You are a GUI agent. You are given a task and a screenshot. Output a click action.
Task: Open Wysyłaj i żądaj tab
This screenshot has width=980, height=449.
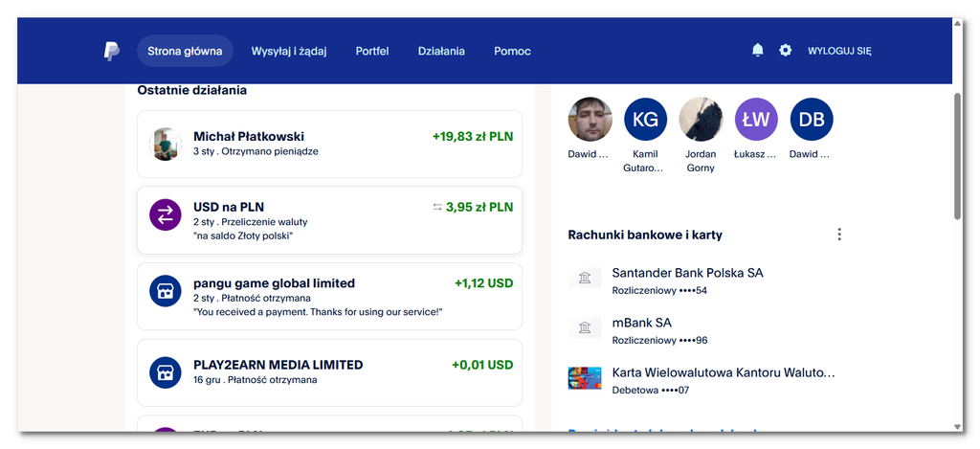pyautogui.click(x=289, y=52)
